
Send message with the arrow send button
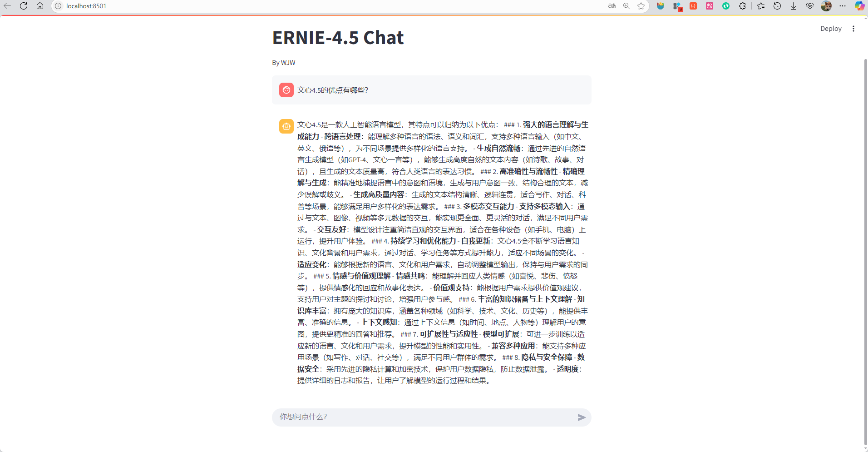(582, 417)
